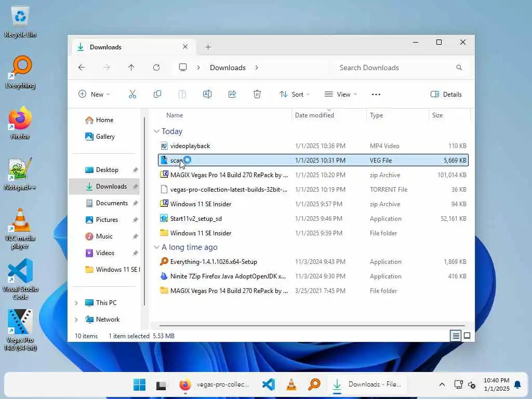The image size is (532, 399).
Task: Select the vegas-pro-collection torrent file
Action: [x=313, y=190]
